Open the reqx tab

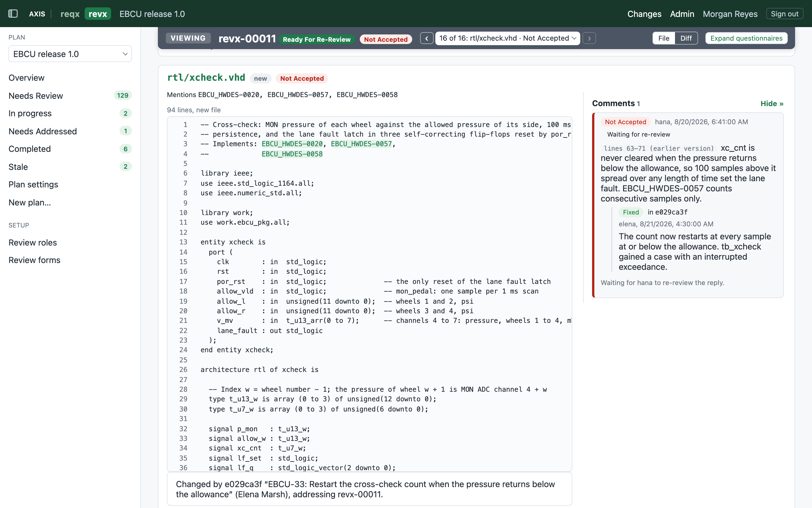tap(70, 14)
